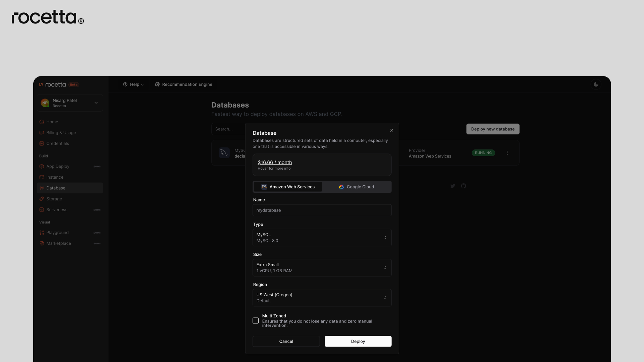Click the rocetta logo in sidebar
This screenshot has height=362, width=644.
(52, 85)
